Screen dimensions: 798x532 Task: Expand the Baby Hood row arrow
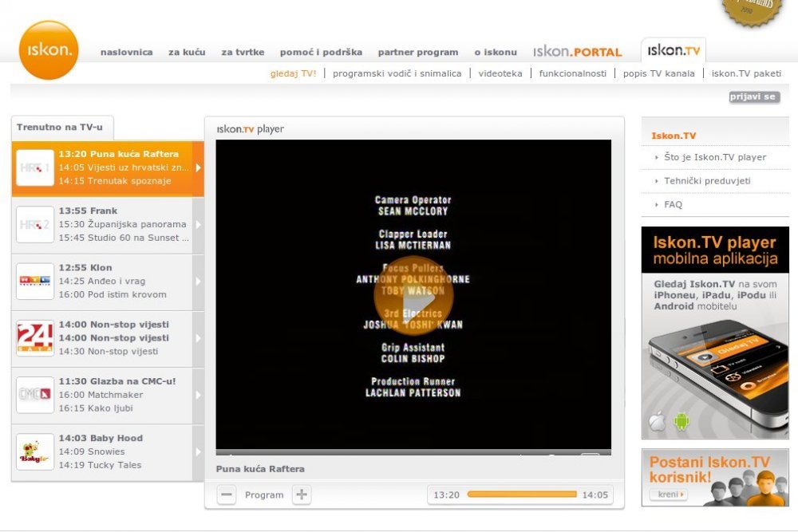[199, 452]
